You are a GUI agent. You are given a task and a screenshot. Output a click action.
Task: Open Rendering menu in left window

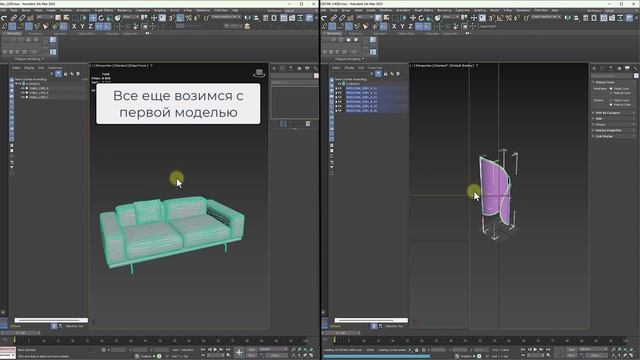click(124, 11)
